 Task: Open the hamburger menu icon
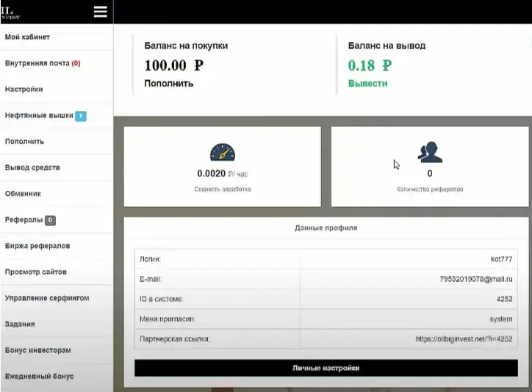pos(101,12)
